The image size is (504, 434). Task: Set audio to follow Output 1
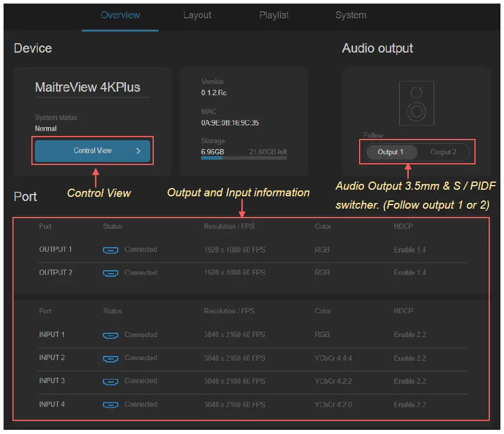390,152
